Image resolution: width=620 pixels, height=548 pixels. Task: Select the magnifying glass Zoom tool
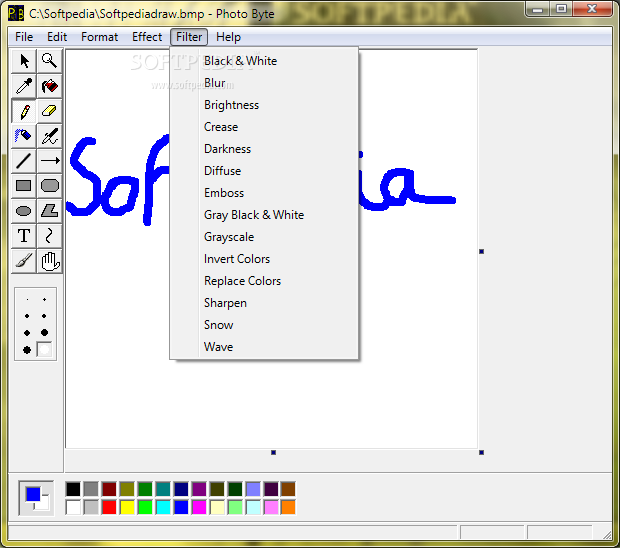pos(49,61)
